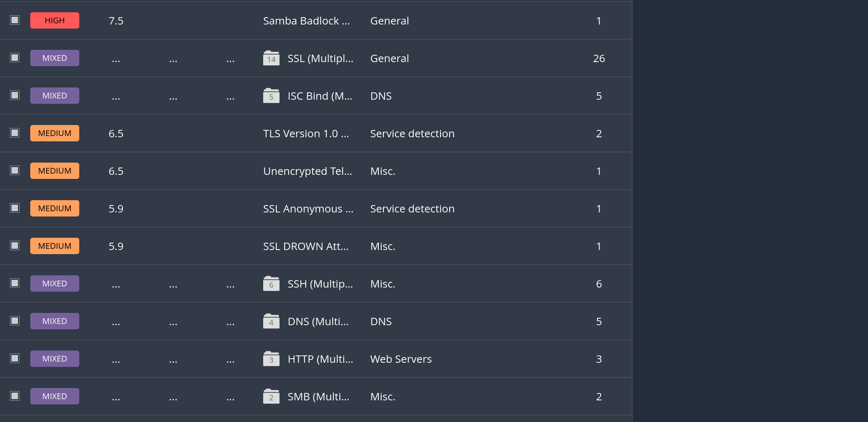This screenshot has height=422, width=868.
Task: Open the HTTP (Multiple) folder icon with 3
Action: click(271, 359)
